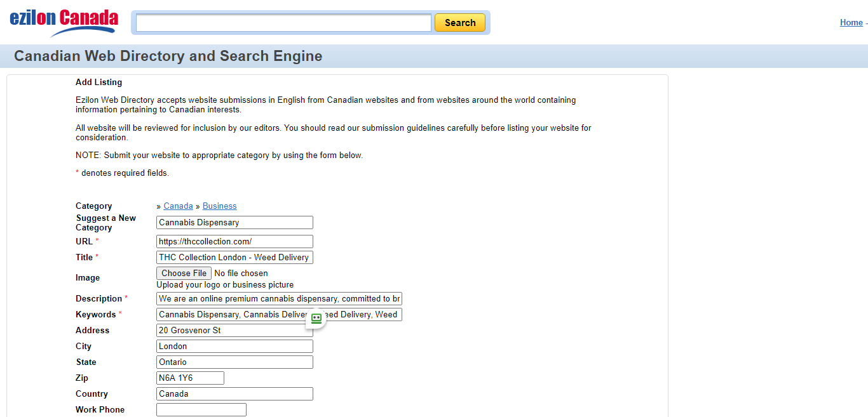The image size is (868, 417).
Task: Click the State field containing Ontario
Action: (x=235, y=362)
